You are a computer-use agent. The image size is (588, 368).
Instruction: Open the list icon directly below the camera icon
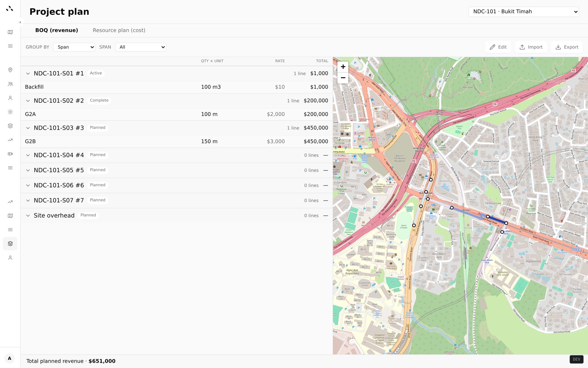tap(10, 168)
